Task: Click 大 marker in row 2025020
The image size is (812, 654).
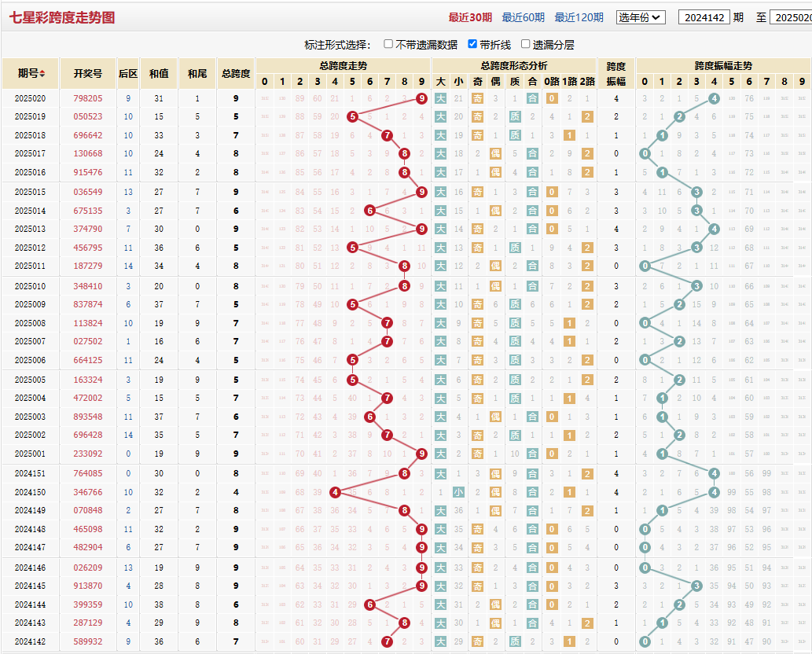Action: click(x=441, y=98)
